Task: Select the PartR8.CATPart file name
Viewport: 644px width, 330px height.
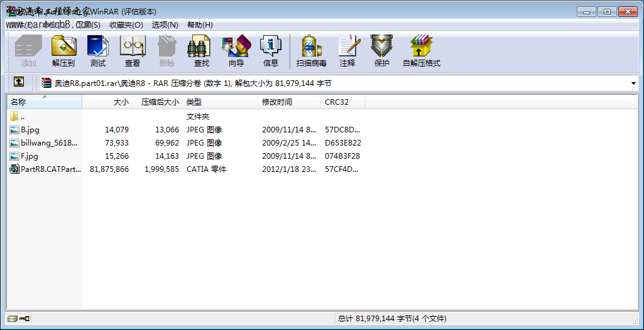Action: click(51, 169)
